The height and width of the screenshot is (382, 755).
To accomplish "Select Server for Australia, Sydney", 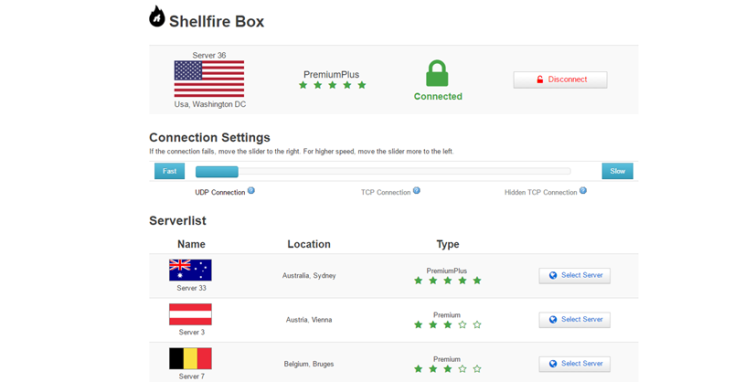I will point(574,276).
